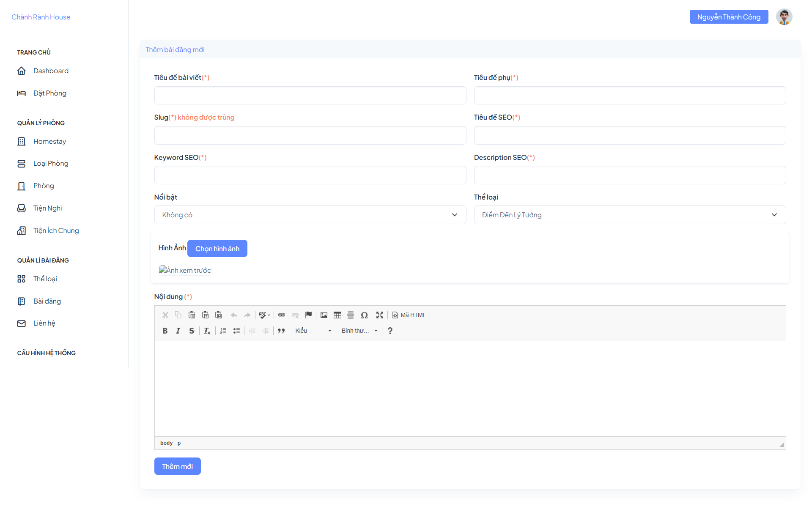The height and width of the screenshot is (515, 812).
Task: Click the Chọn hình ảnh button
Action: point(217,249)
